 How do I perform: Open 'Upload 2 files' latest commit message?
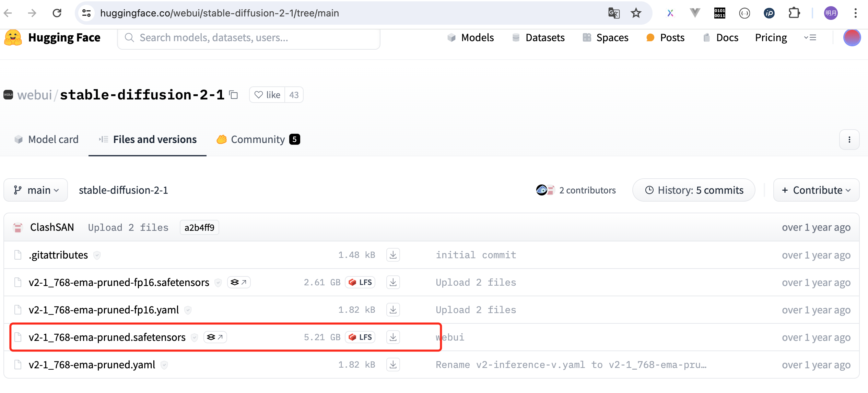point(128,227)
